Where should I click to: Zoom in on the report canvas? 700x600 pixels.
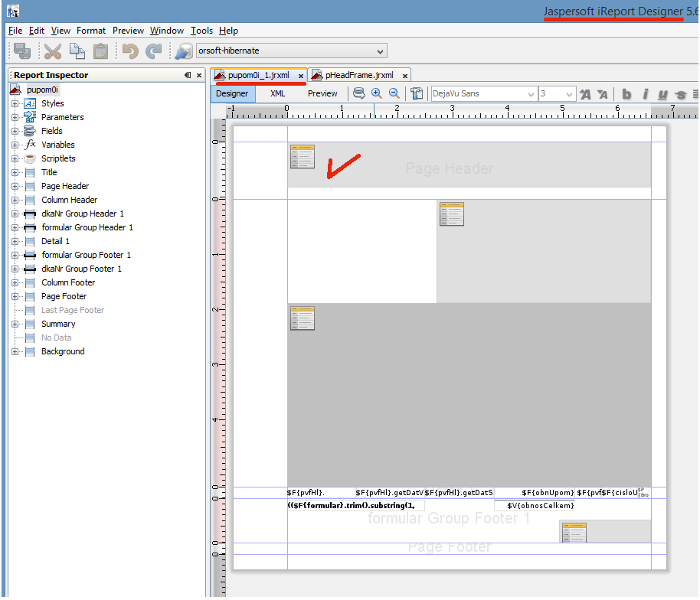pos(377,93)
